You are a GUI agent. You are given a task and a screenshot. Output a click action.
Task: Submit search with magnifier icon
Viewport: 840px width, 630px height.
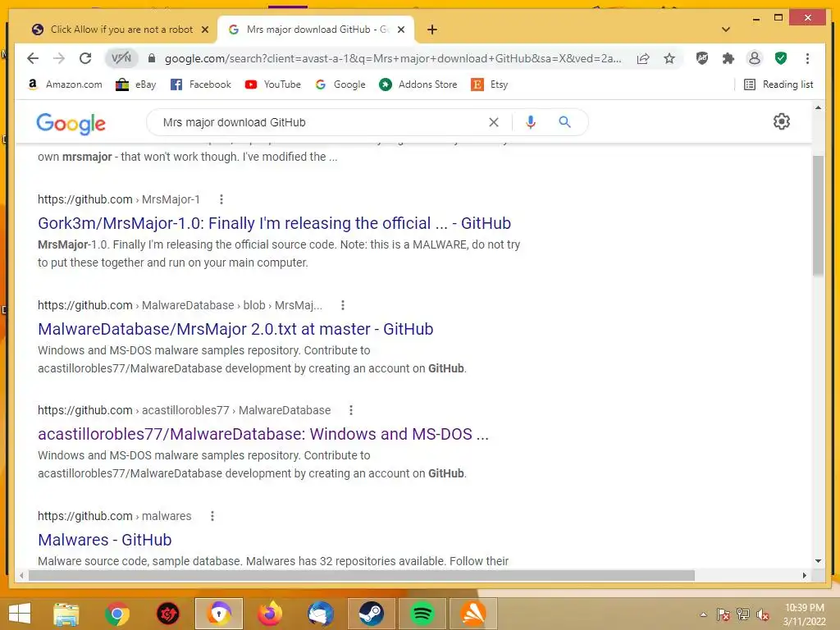point(564,122)
